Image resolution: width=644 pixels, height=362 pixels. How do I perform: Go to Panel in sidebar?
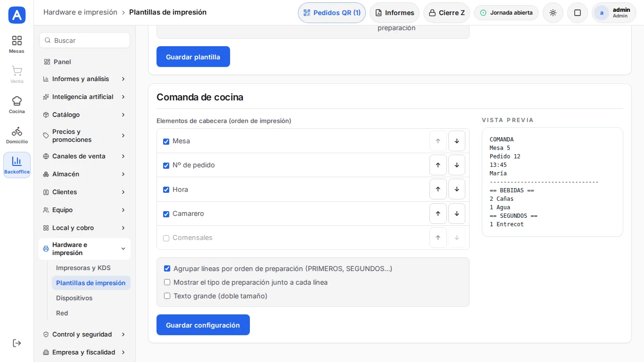pyautogui.click(x=84, y=62)
